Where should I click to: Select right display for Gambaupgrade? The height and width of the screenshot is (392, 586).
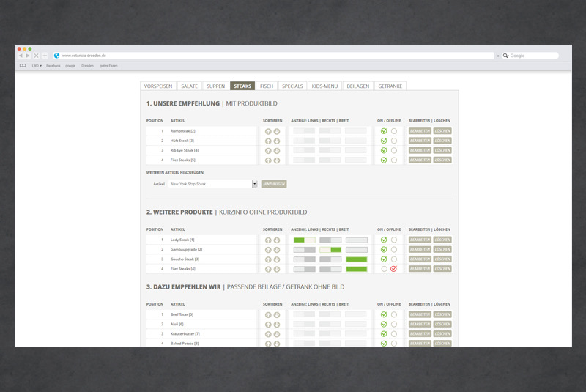click(x=330, y=250)
